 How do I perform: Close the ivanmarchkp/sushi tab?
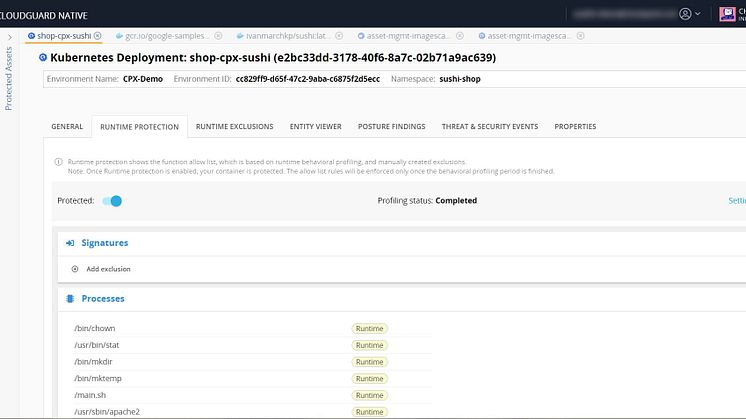click(x=339, y=36)
